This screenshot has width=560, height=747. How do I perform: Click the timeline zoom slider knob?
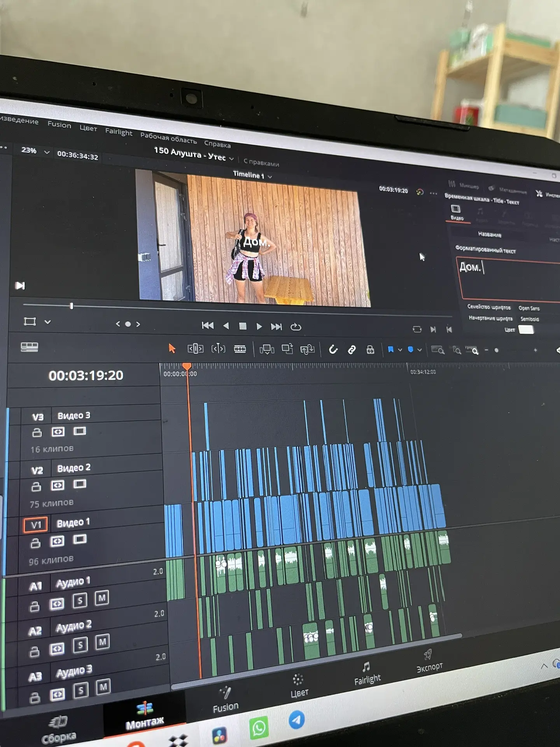(496, 350)
